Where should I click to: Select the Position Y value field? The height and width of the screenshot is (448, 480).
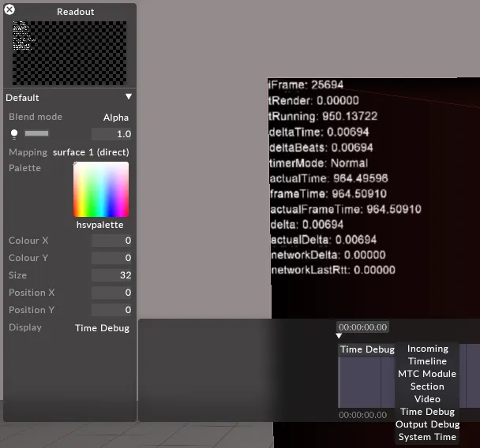tap(111, 310)
